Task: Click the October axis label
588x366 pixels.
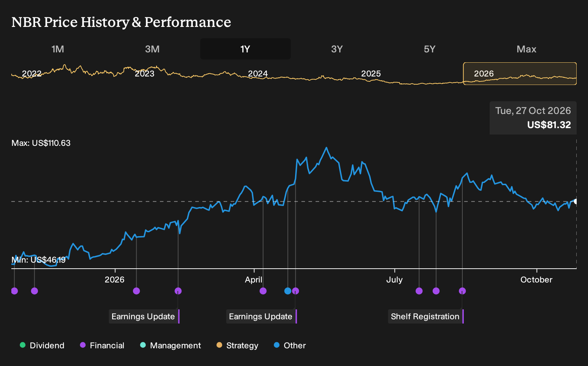Action: pos(536,280)
